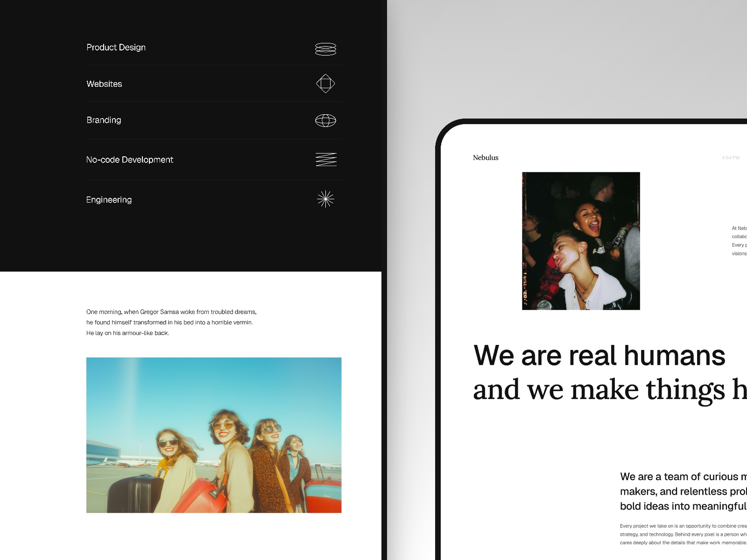Click the globe icon beside Branding
The image size is (747, 560).
(x=325, y=120)
